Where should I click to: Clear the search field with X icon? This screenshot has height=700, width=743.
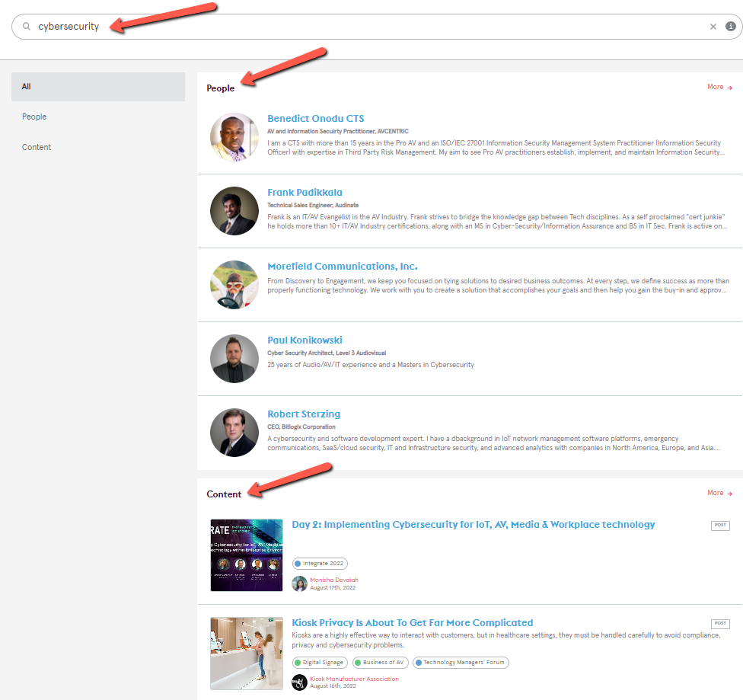(713, 27)
